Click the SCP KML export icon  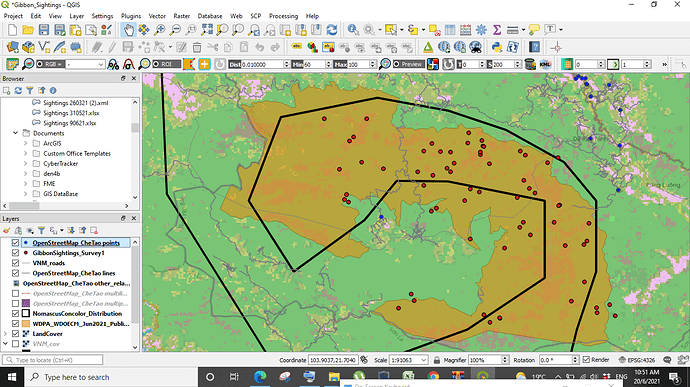(x=545, y=64)
